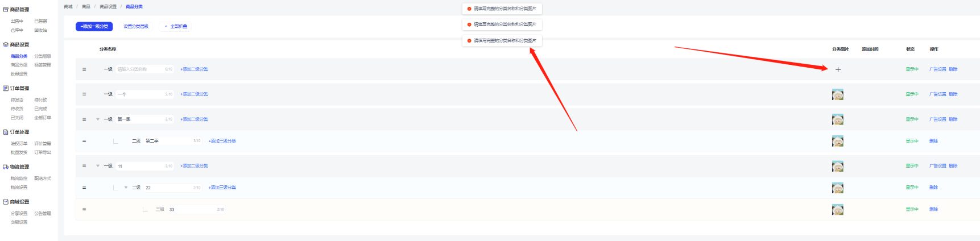
Task: Toggle the 显示中 status for the 一个 category
Action: coord(912,94)
